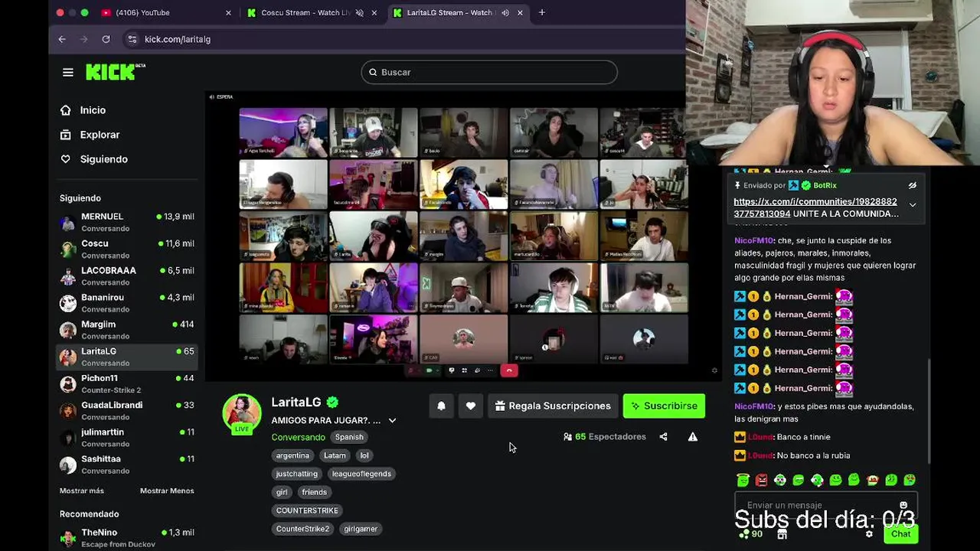The width and height of the screenshot is (980, 551).
Task: Pick the first green quick emote
Action: point(743,481)
